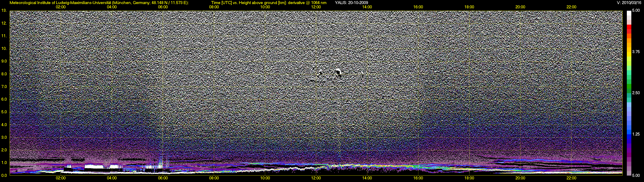Click the 7.0 height axis label
This screenshot has height=182, width=644.
pos(4,87)
